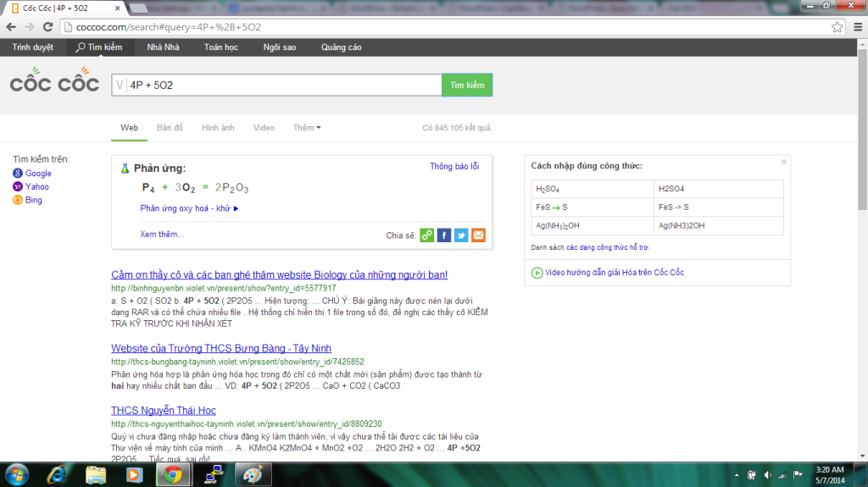Click các dạng công thức hỗ trợ link
The width and height of the screenshot is (868, 487).
[x=607, y=247]
